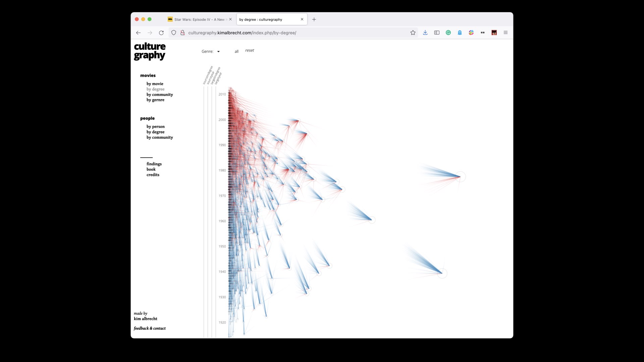This screenshot has height=362, width=644.
Task: Expand the Genre dropdown
Action: (211, 52)
